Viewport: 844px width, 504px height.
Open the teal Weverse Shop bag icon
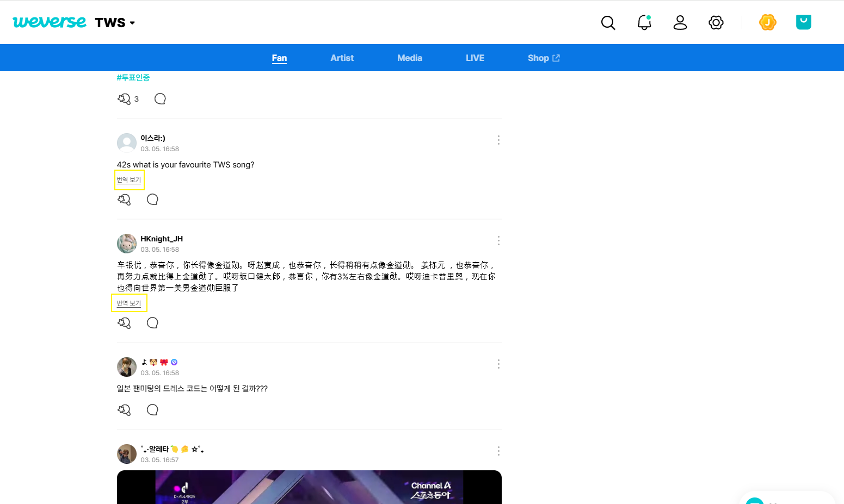click(804, 22)
